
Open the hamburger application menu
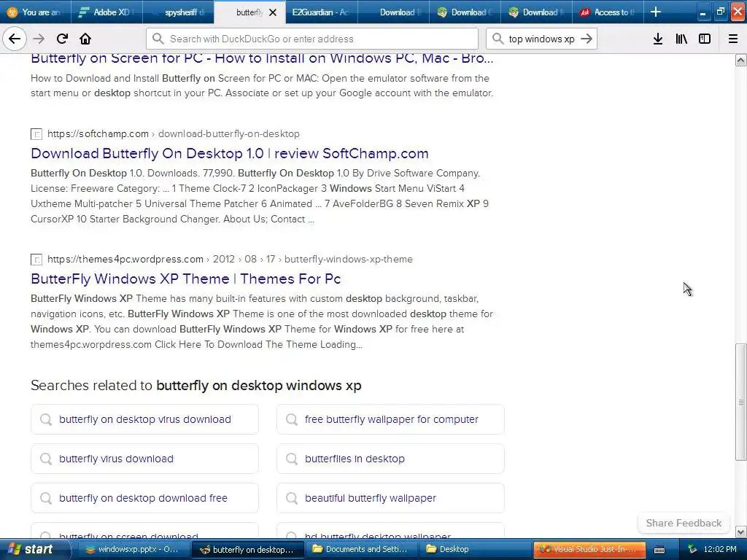[x=733, y=39]
